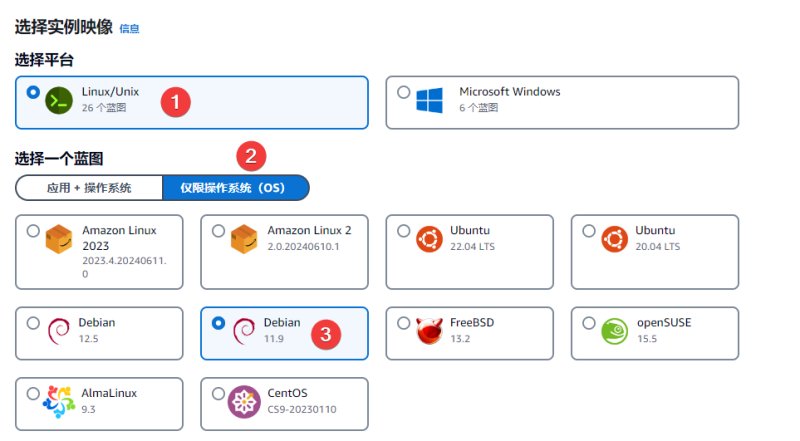Viewport: 800px width, 441px height.
Task: Open the 信息 link next to 选择实例映像
Action: [x=129, y=29]
